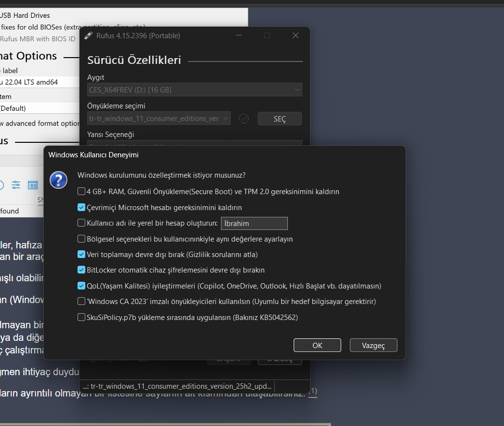The width and height of the screenshot is (504, 426).
Task: Click 'Windows Kullanıcı Deneyimi' dialog title
Action: [94, 155]
